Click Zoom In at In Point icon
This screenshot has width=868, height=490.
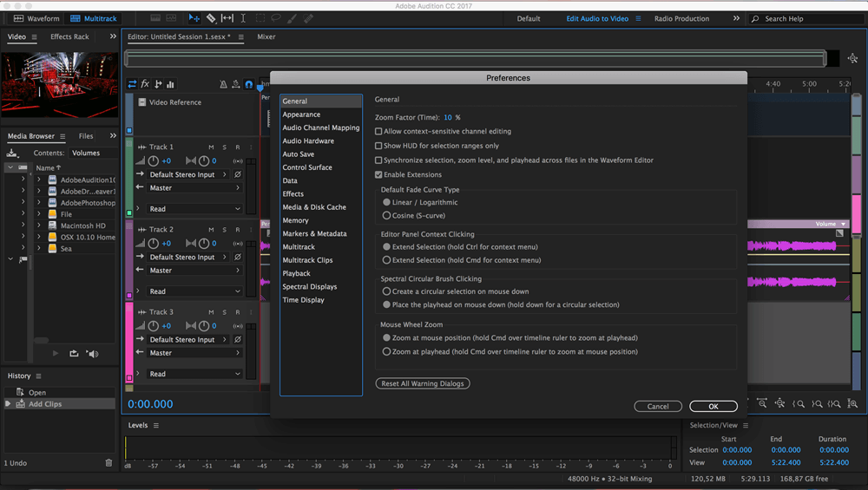(x=799, y=404)
